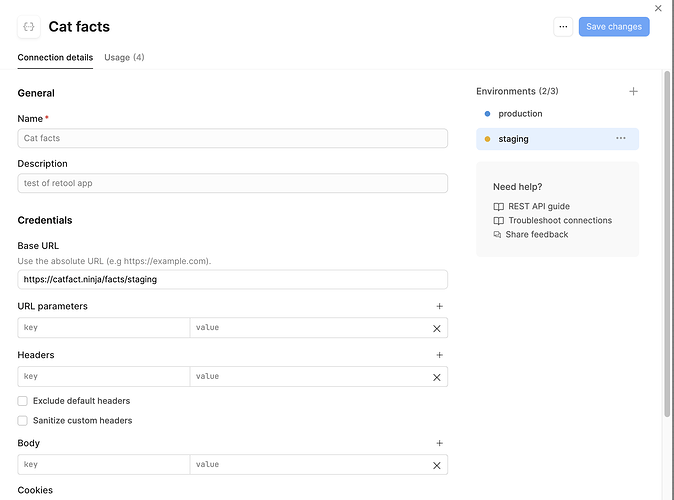This screenshot has width=674, height=500.
Task: Click the Need help? heading
Action: pos(518,187)
